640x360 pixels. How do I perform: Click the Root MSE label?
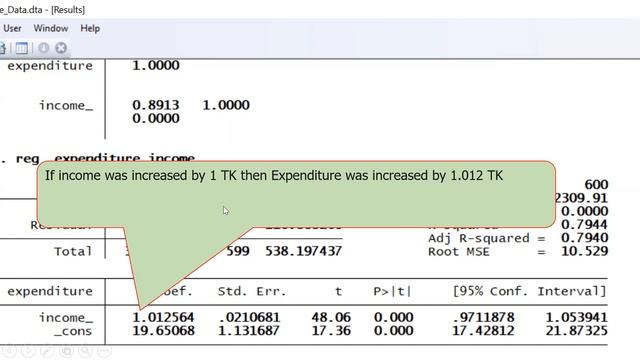[x=459, y=251]
